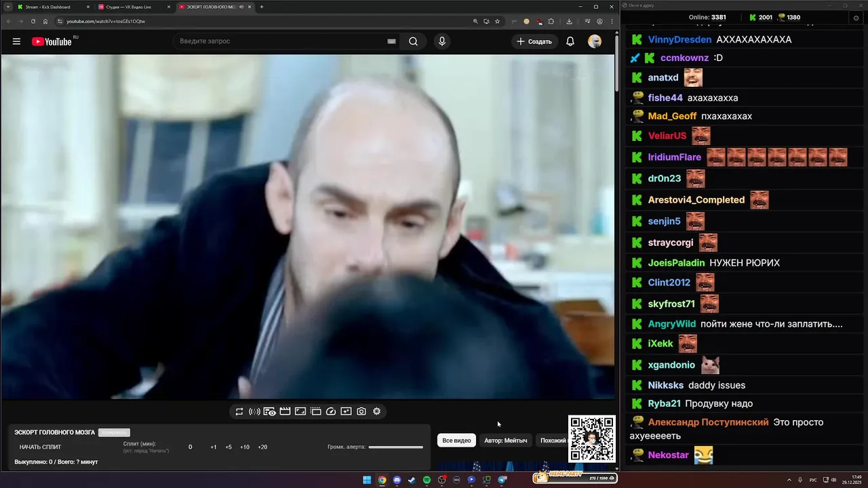The image size is (868, 488).
Task: Click the volume boost wave icon
Action: pyautogui.click(x=254, y=411)
